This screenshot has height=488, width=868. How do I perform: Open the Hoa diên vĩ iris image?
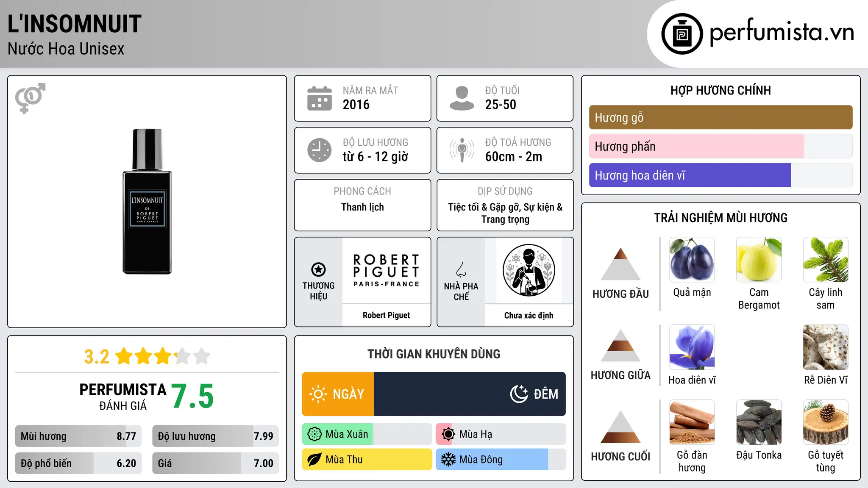[x=692, y=347]
